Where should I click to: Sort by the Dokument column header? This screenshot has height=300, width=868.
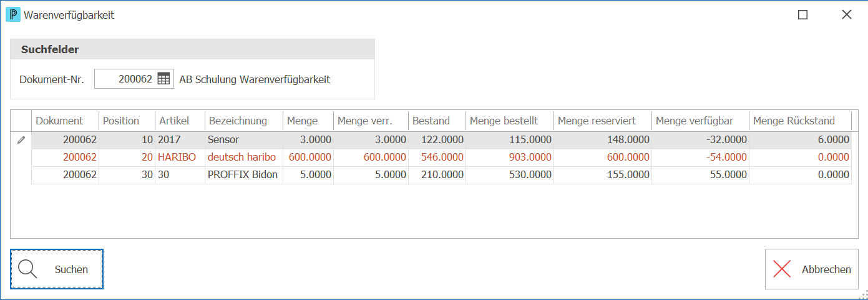(66, 121)
